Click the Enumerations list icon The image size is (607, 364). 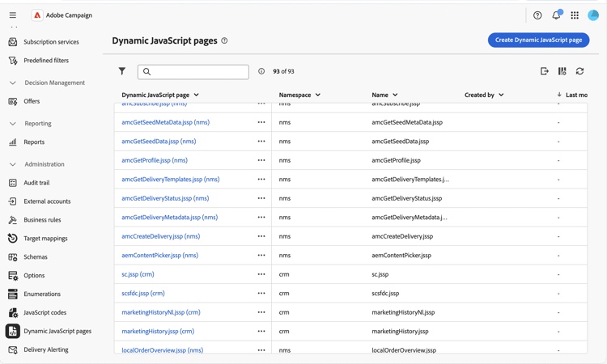[x=13, y=294]
